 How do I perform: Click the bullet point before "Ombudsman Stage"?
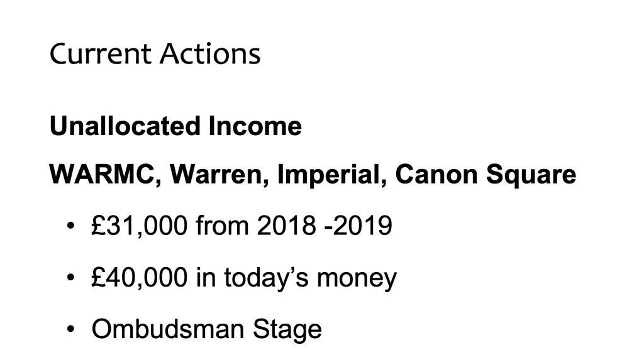click(71, 330)
